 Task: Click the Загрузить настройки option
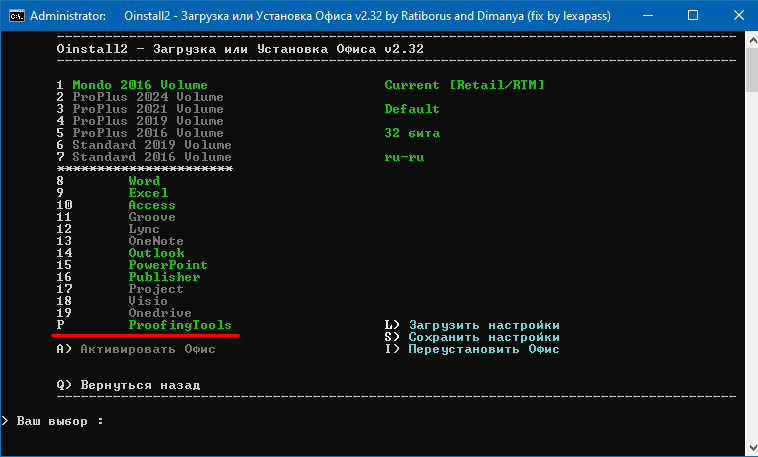472,325
